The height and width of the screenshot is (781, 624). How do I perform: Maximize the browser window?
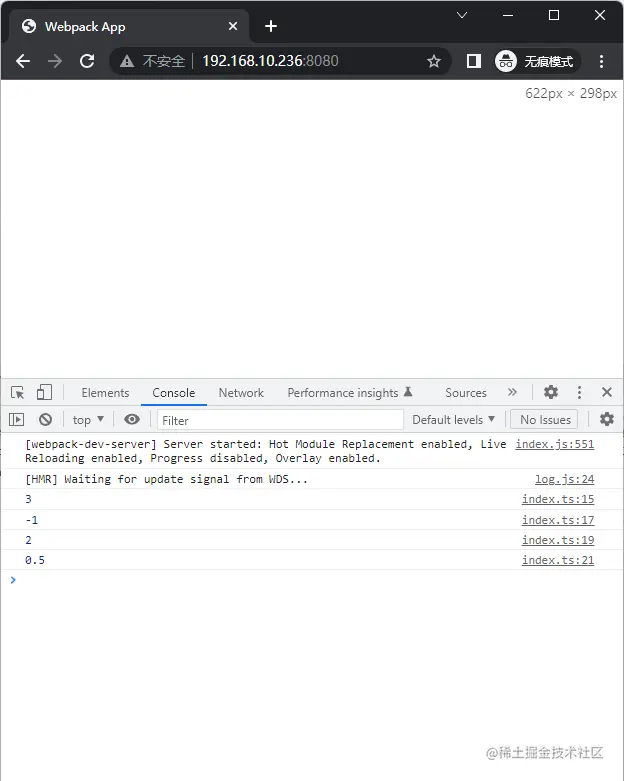click(x=554, y=15)
